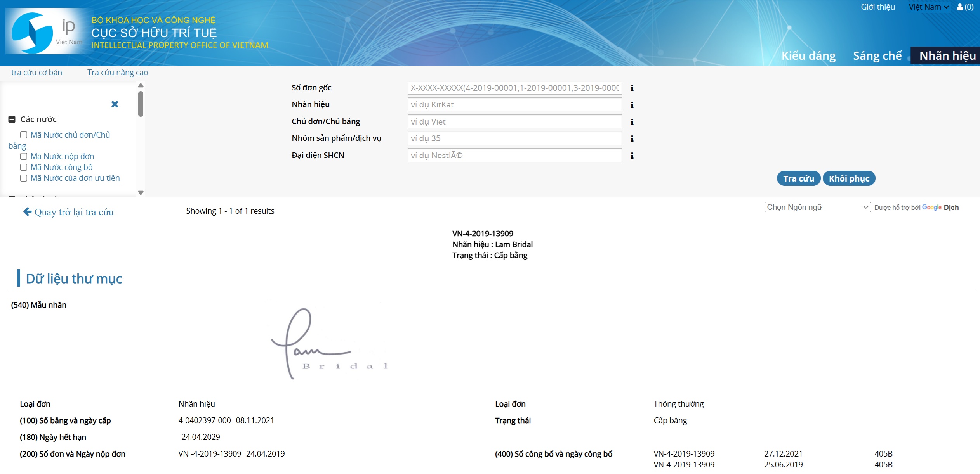Screen dimensions: 980x474
Task: Collapse the Các nước filter group
Action: pos(12,119)
